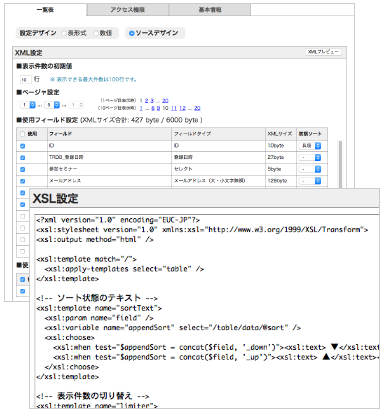Click the template name="sortText" code line
This screenshot has width=390, height=420.
99,308
